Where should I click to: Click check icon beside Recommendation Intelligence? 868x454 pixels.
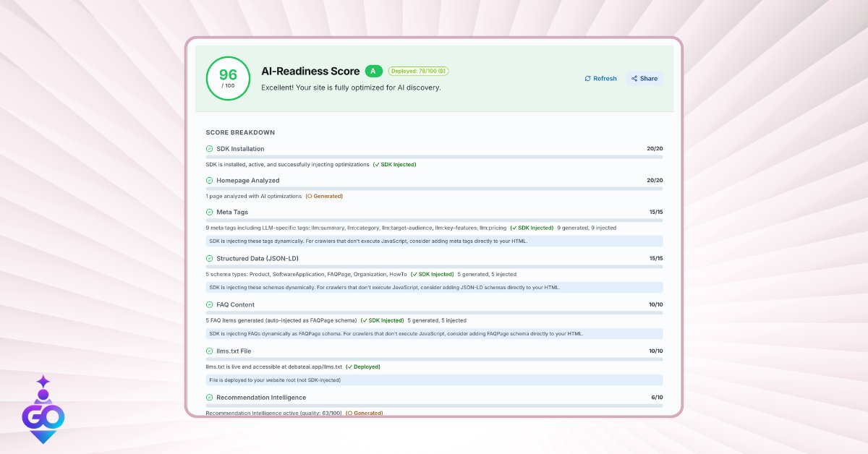pyautogui.click(x=209, y=398)
